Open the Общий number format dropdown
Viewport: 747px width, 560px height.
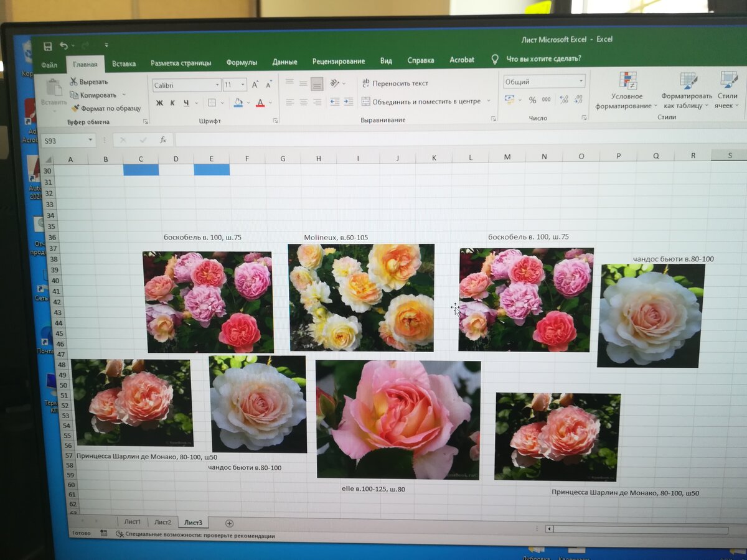click(581, 81)
